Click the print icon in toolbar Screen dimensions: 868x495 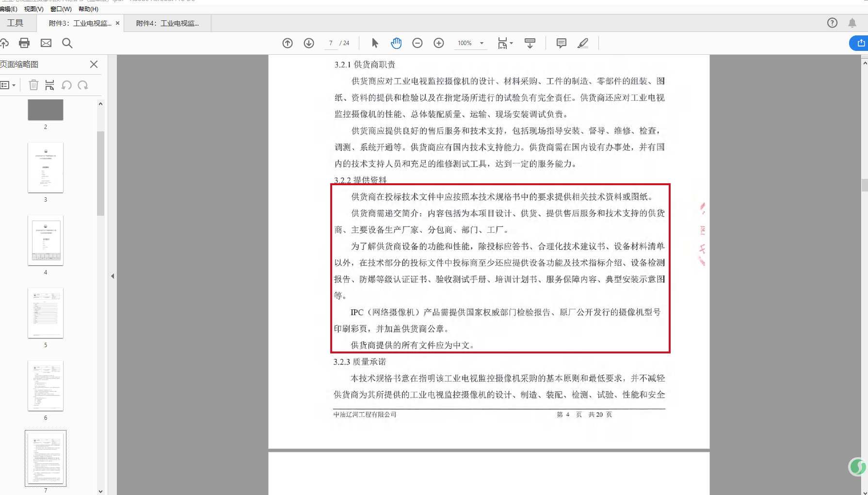24,43
